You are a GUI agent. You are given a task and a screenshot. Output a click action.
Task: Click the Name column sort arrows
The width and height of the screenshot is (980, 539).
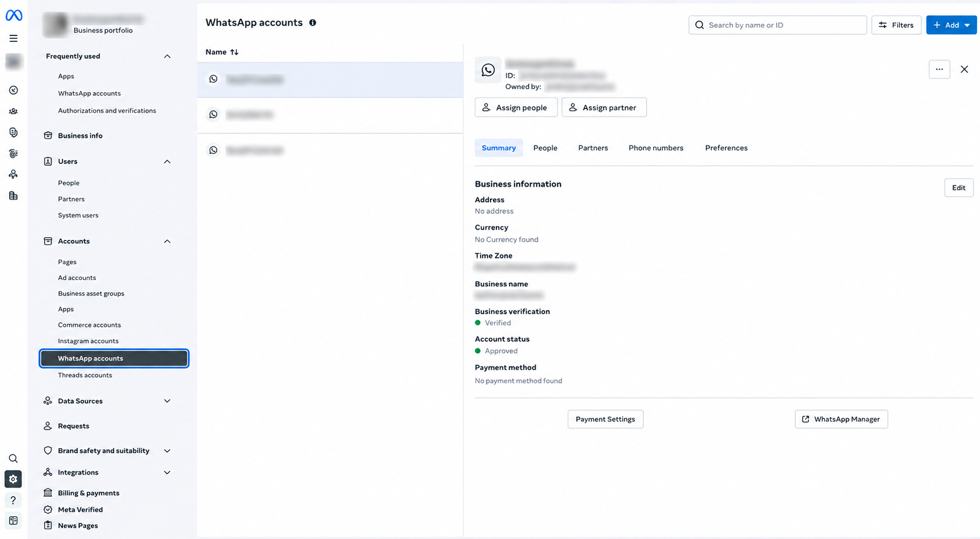(x=235, y=52)
